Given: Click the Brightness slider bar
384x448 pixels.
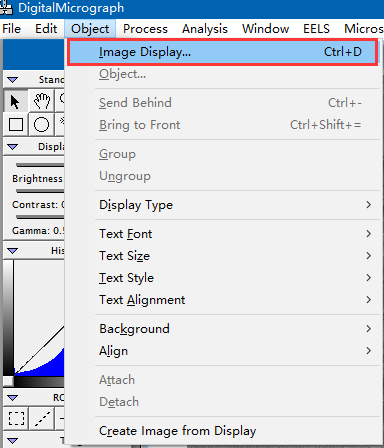Looking at the screenshot, I should 40,165.
